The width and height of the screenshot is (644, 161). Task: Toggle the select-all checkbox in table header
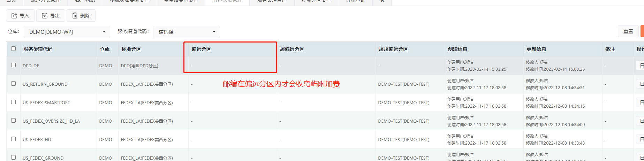(14, 49)
